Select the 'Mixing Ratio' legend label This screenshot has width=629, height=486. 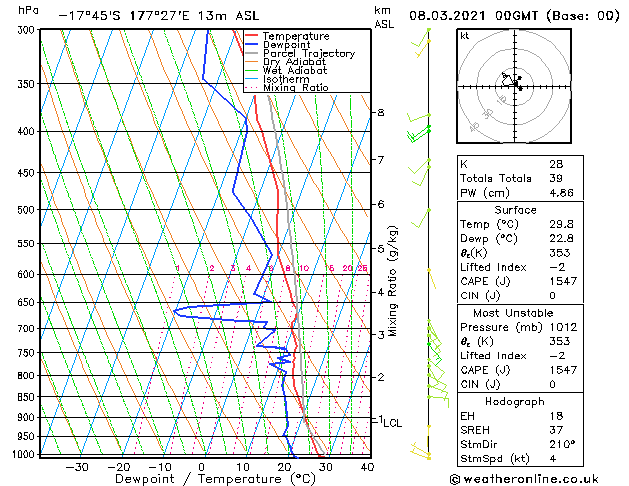(x=296, y=87)
